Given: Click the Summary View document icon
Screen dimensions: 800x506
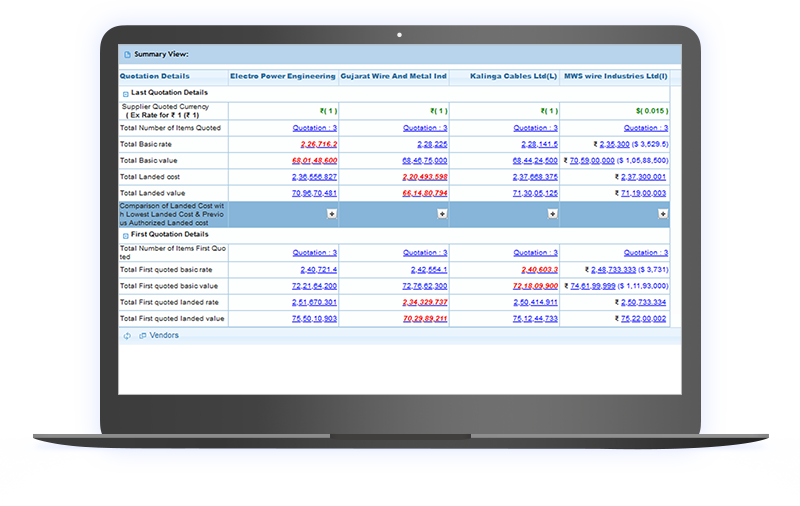Looking at the screenshot, I should (x=127, y=55).
